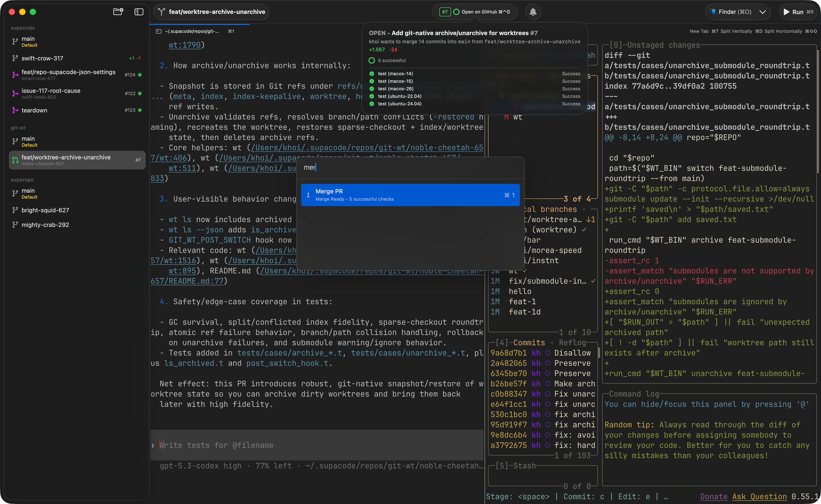
Task: Focus the command palette search field
Action: coord(410,168)
